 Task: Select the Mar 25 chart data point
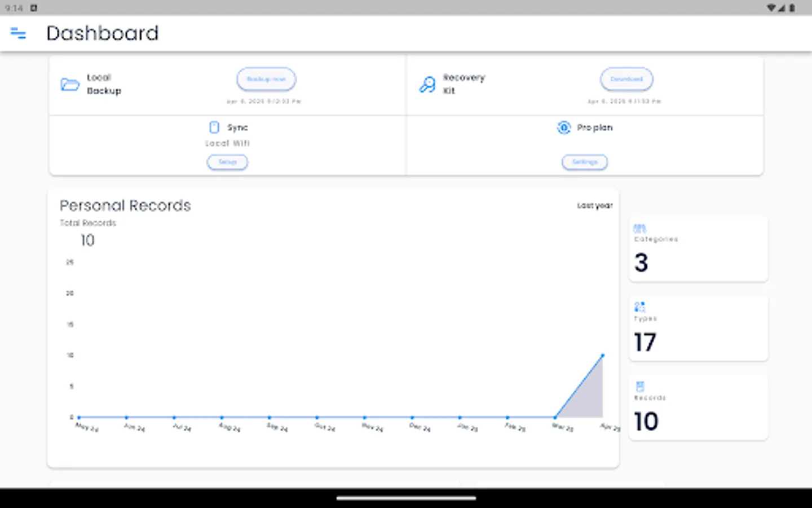point(555,417)
